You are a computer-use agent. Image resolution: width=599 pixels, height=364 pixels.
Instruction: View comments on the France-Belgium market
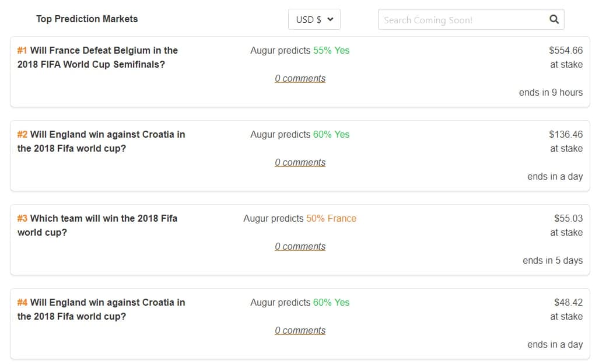coord(300,78)
